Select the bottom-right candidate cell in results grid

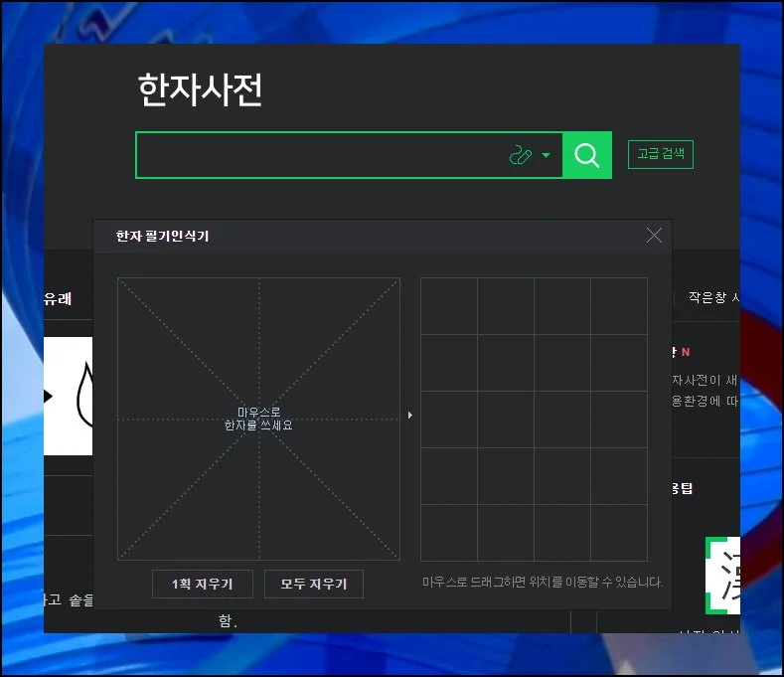[618, 532]
